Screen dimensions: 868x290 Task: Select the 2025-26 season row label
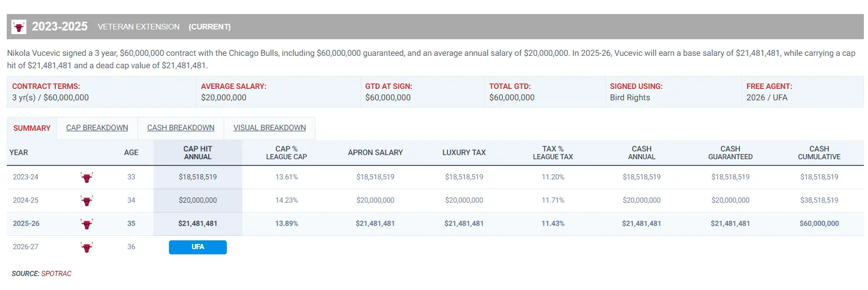(x=26, y=223)
